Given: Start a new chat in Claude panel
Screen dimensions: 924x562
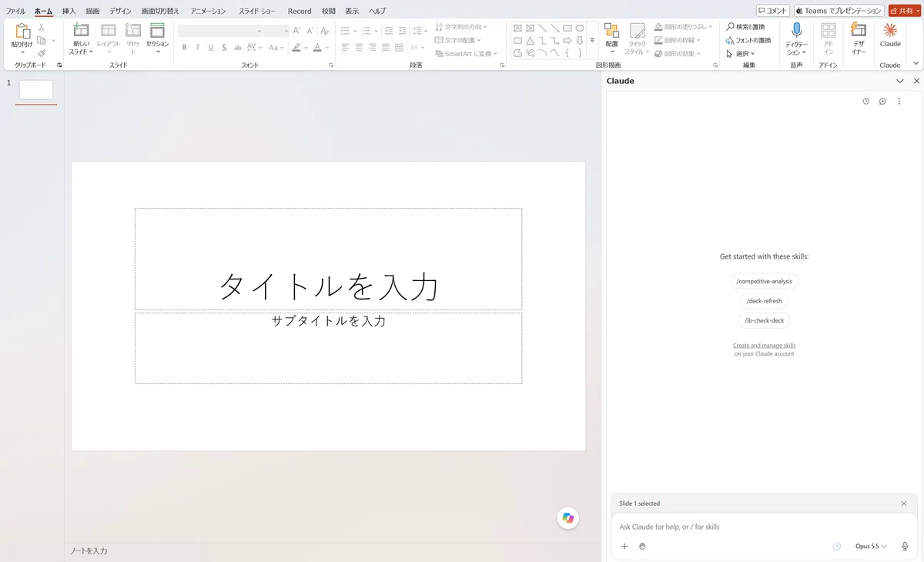Looking at the screenshot, I should pyautogui.click(x=882, y=102).
